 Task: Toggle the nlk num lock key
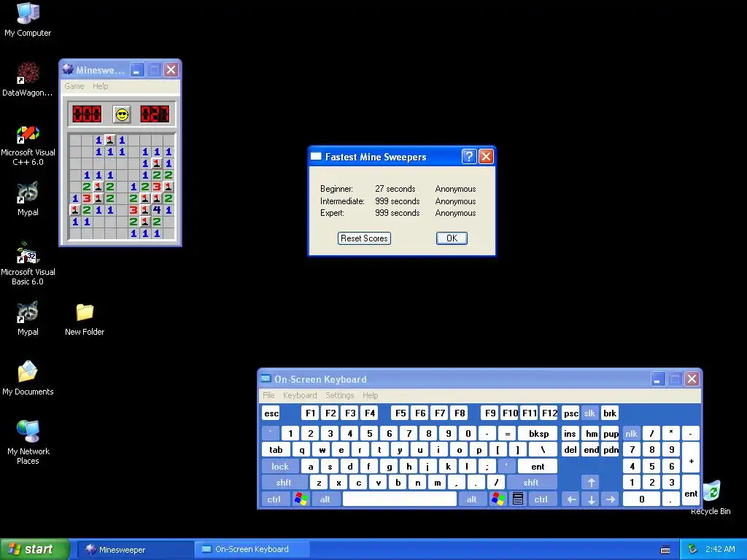(x=631, y=433)
